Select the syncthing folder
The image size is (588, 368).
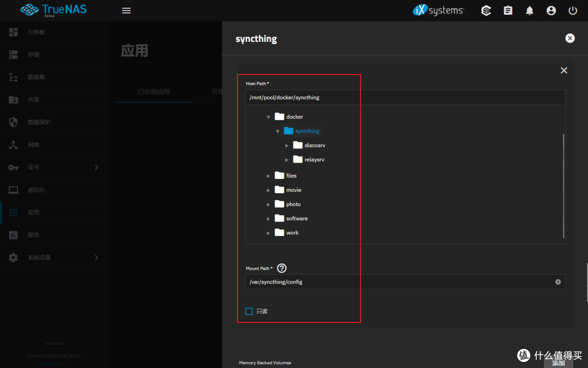coord(302,131)
